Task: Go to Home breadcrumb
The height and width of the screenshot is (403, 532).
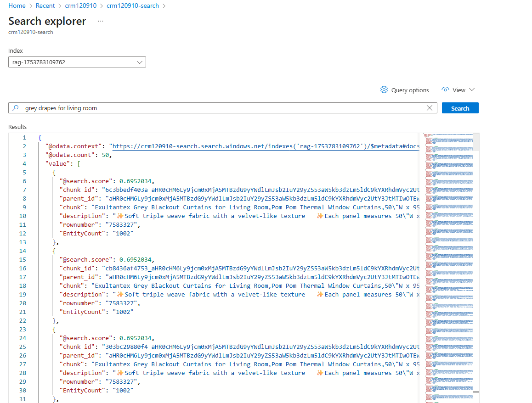Action: click(x=17, y=6)
